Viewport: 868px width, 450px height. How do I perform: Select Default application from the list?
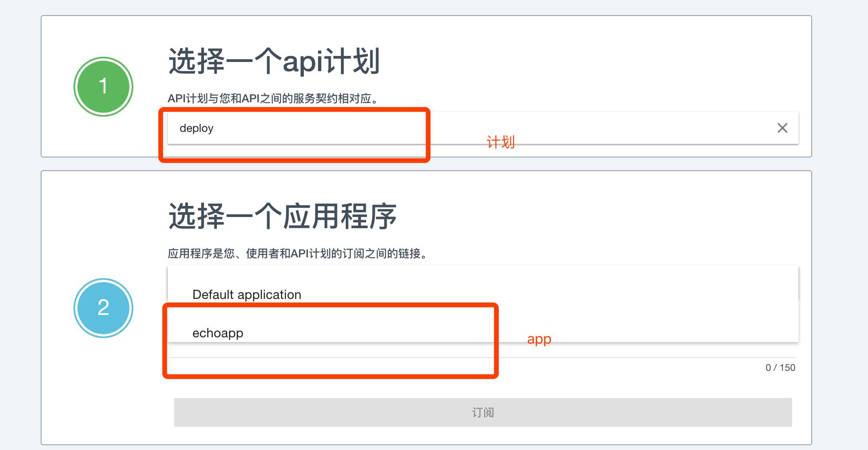483,295
